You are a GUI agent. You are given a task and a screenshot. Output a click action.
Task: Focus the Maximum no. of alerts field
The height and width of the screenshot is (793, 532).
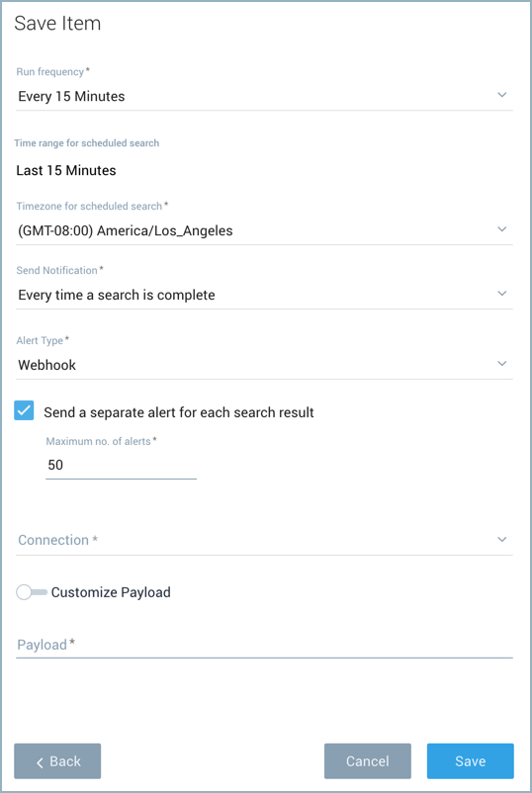[121, 466]
